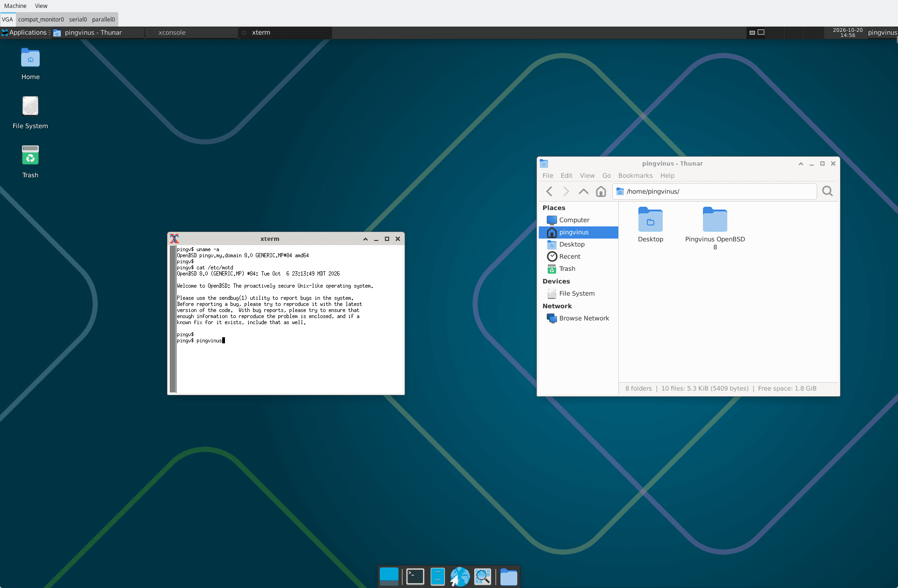Switch to parallel0 tab

click(x=103, y=19)
